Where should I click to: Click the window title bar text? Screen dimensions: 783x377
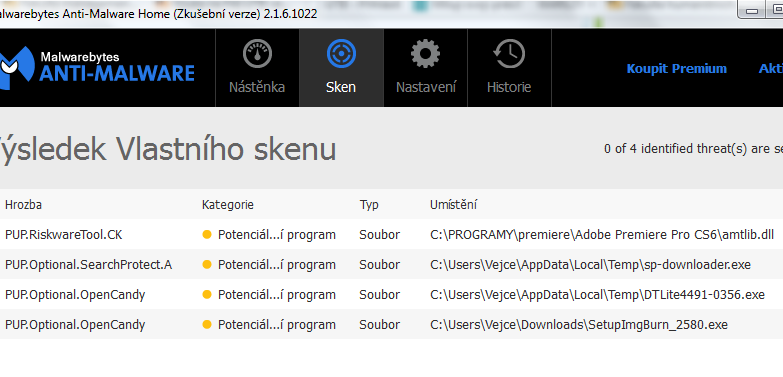click(158, 14)
